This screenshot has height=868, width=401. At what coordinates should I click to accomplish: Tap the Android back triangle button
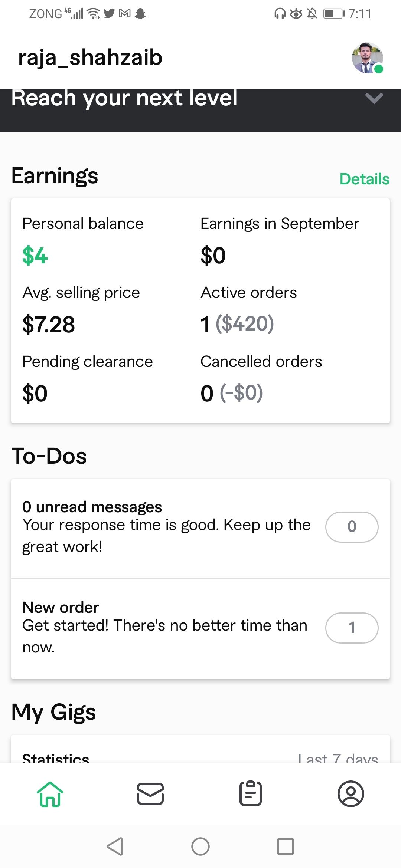(115, 846)
